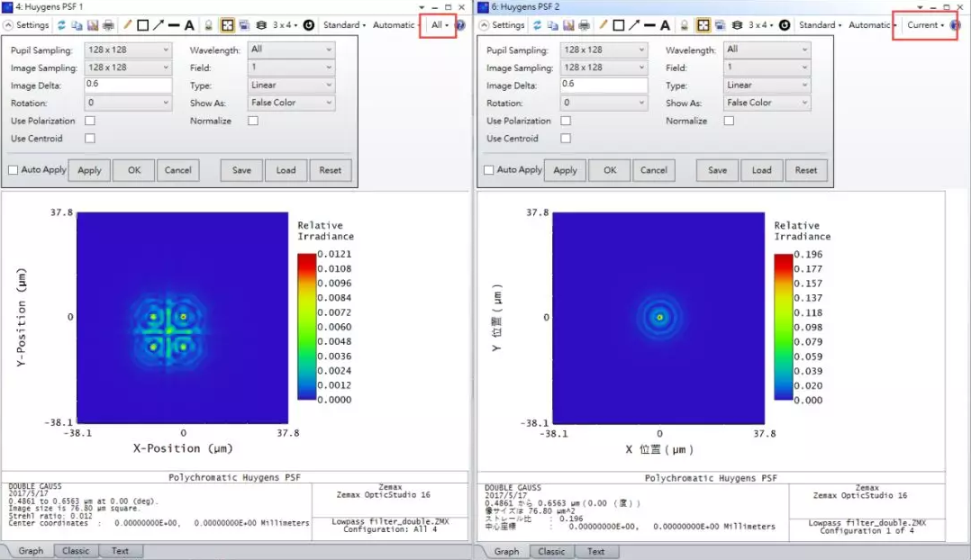971x560 pixels.
Task: Open Pupil Sampling dropdown in PSF 1
Action: point(128,50)
